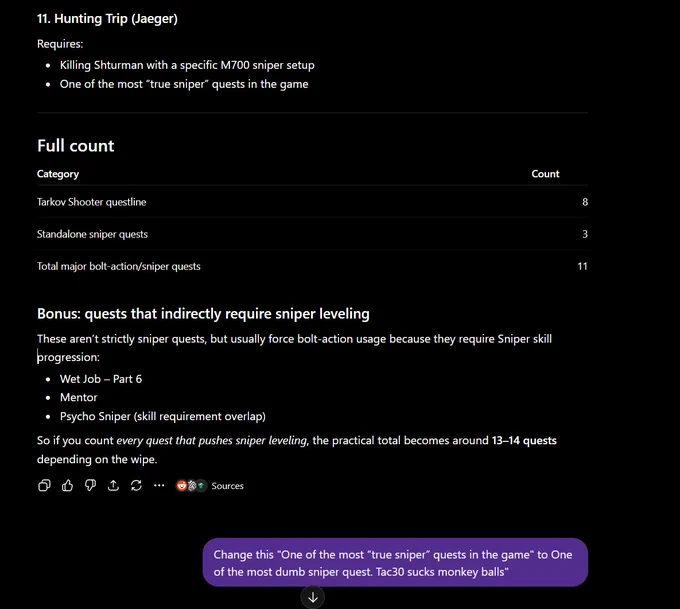Give the response a thumbs down

pyautogui.click(x=90, y=485)
